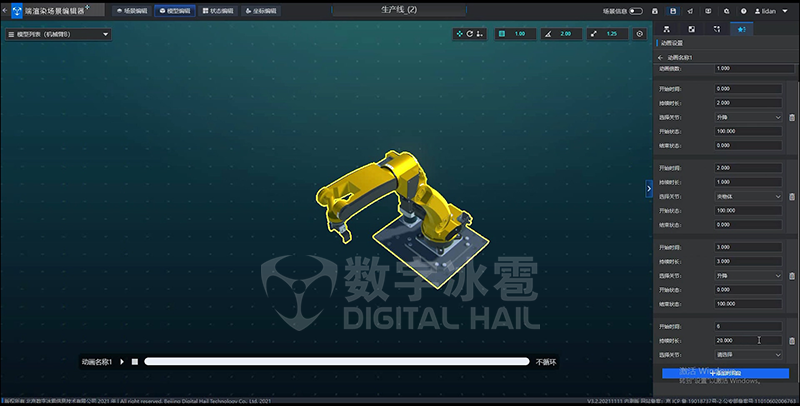Select the move gizmo tool

[x=460, y=34]
